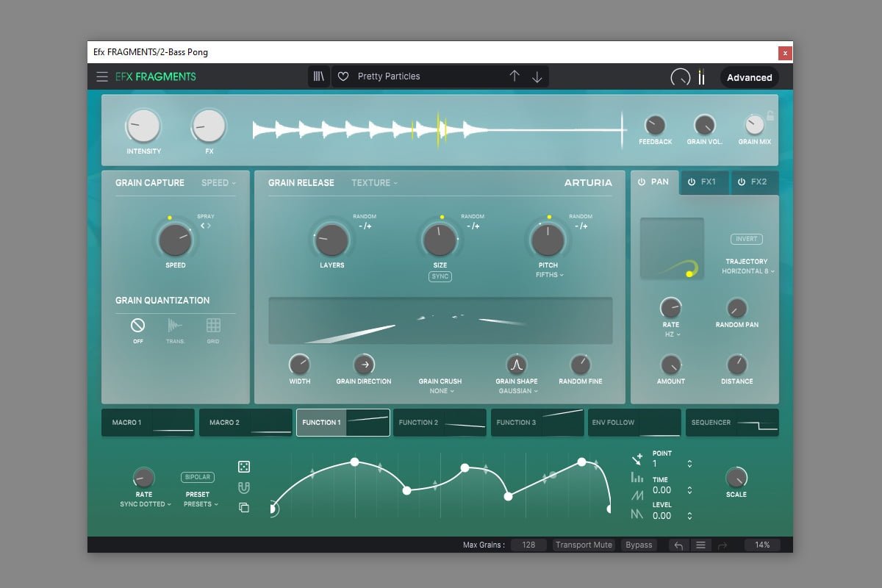882x588 pixels.
Task: Click the redo arrow in status bar
Action: 723,545
